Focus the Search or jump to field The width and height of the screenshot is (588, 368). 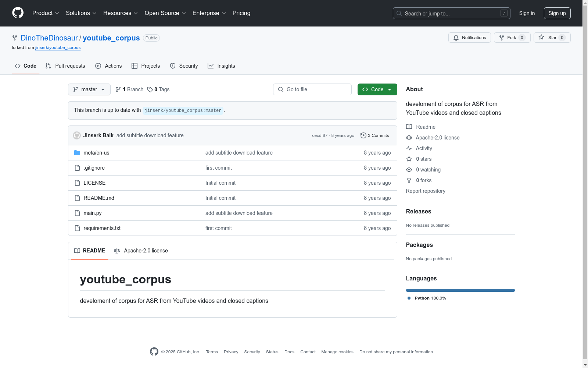[452, 13]
